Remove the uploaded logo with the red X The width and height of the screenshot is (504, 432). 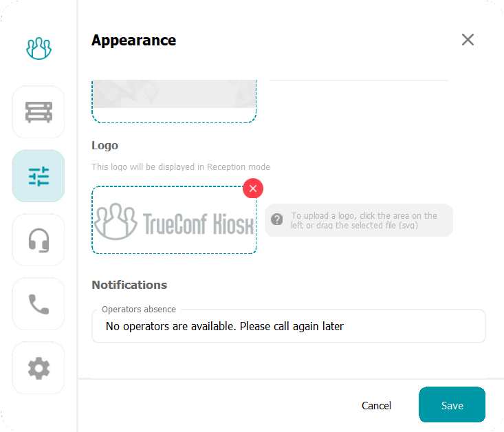253,188
